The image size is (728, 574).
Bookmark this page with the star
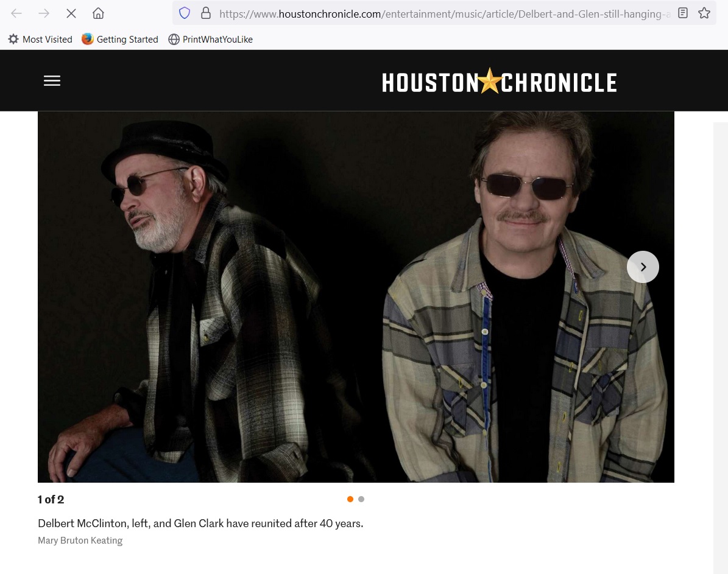[704, 13]
